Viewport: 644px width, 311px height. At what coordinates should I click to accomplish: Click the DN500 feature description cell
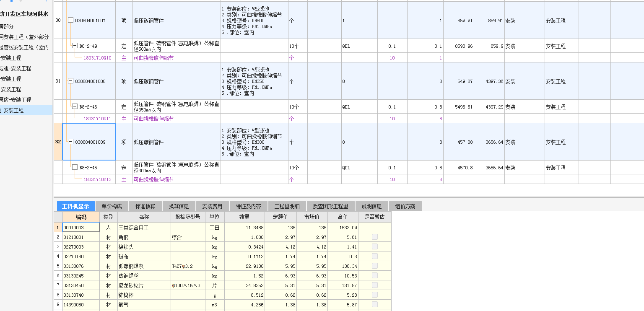pyautogui.click(x=254, y=21)
